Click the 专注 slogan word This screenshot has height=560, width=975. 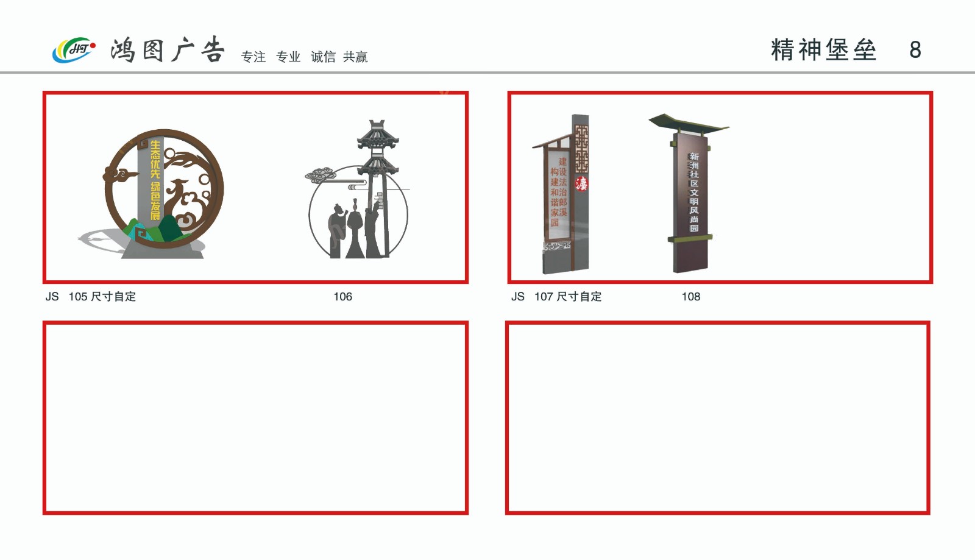coord(253,57)
